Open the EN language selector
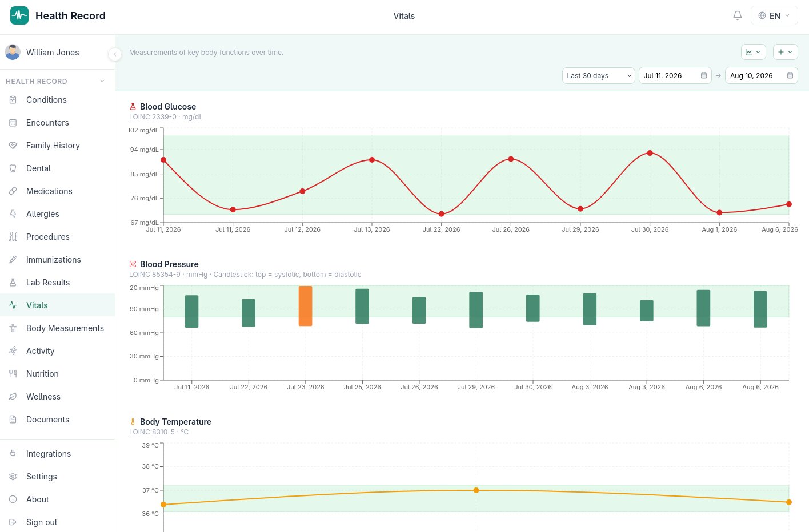This screenshot has width=809, height=532. coord(774,15)
